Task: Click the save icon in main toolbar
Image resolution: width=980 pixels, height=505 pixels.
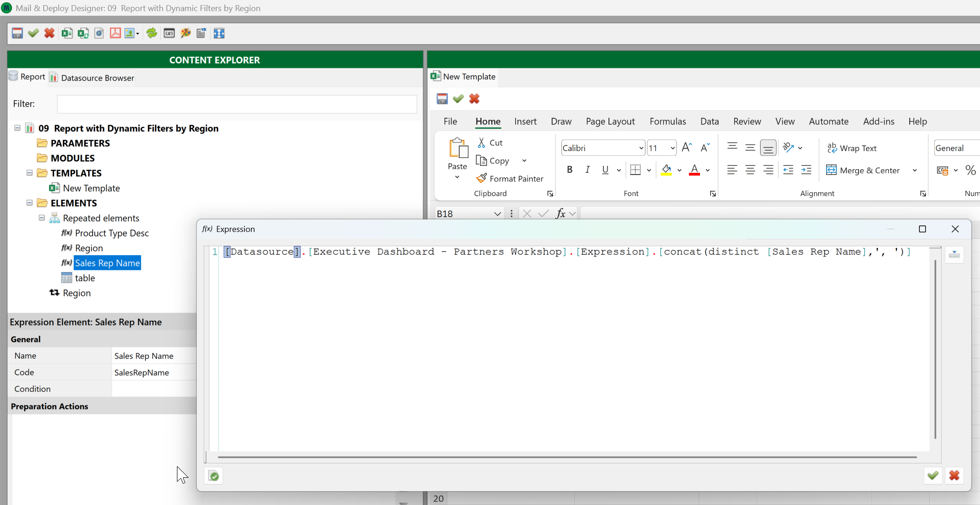Action: tap(17, 33)
